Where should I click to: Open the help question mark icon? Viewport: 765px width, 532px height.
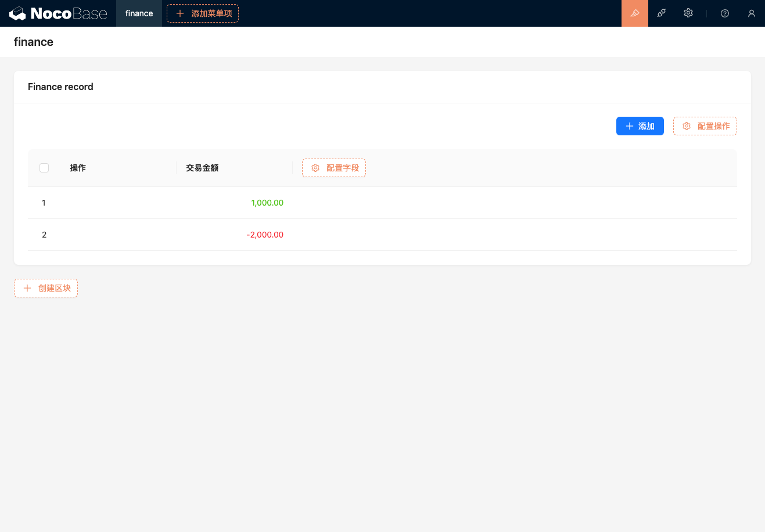pyautogui.click(x=724, y=13)
